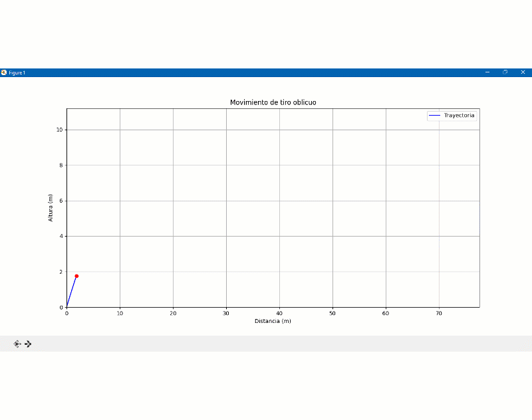Click the 6 tick on the height axis
The image size is (532, 420).
(x=60, y=201)
